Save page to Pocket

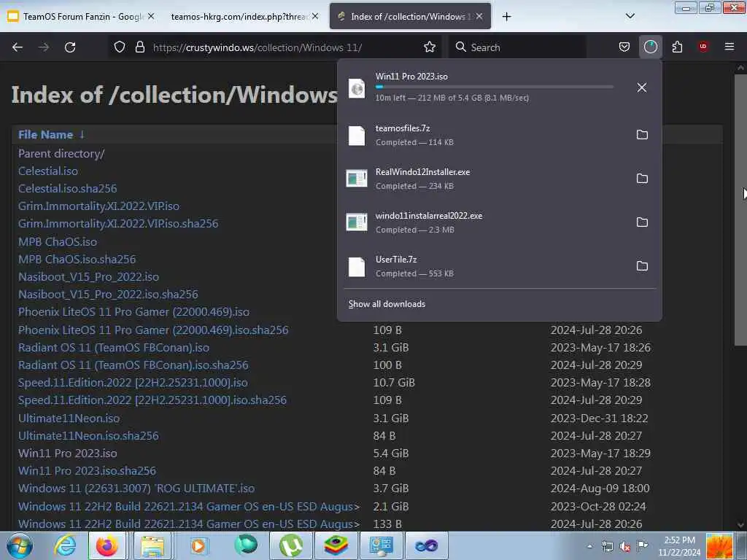624,47
